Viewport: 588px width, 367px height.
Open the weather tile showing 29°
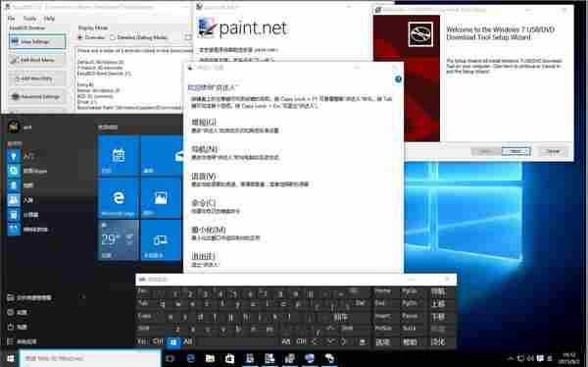[x=119, y=240]
